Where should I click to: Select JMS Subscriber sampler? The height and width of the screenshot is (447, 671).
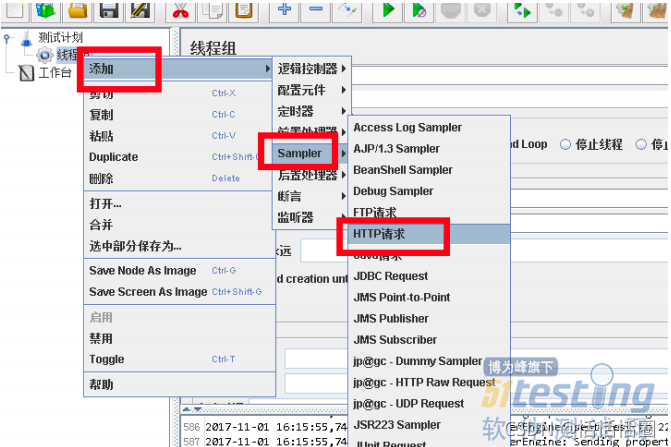[429, 340]
